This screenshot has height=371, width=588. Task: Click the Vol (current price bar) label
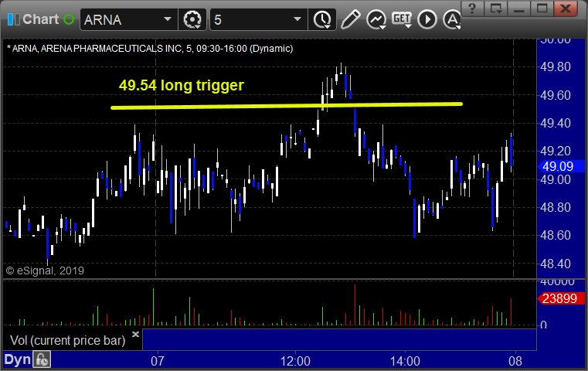67,340
